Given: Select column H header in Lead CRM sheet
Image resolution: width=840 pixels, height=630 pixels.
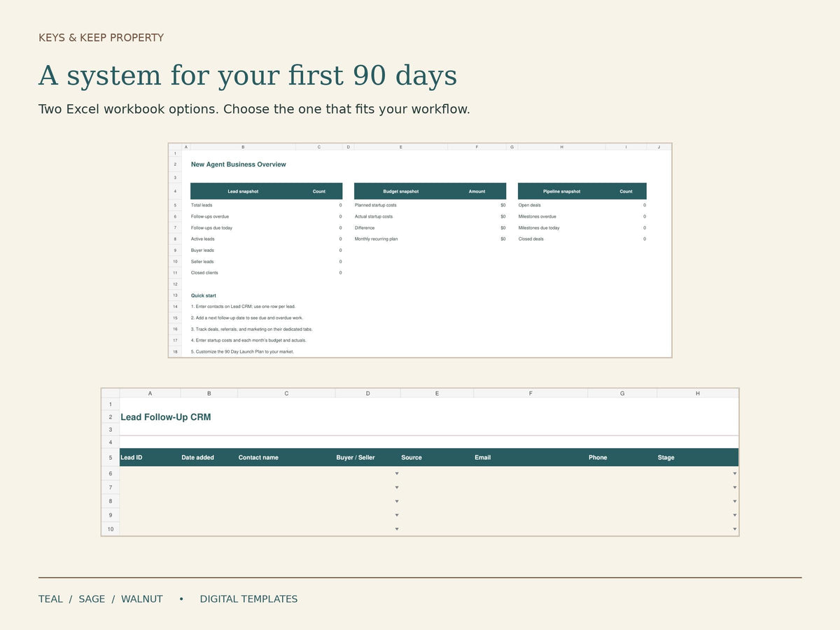Looking at the screenshot, I should coord(698,393).
